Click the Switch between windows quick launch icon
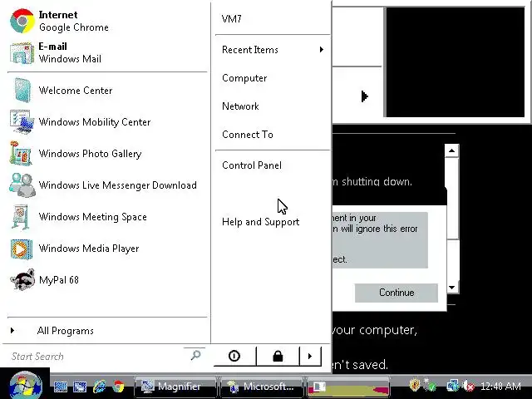Screen dimensions: 532x399 [80, 387]
